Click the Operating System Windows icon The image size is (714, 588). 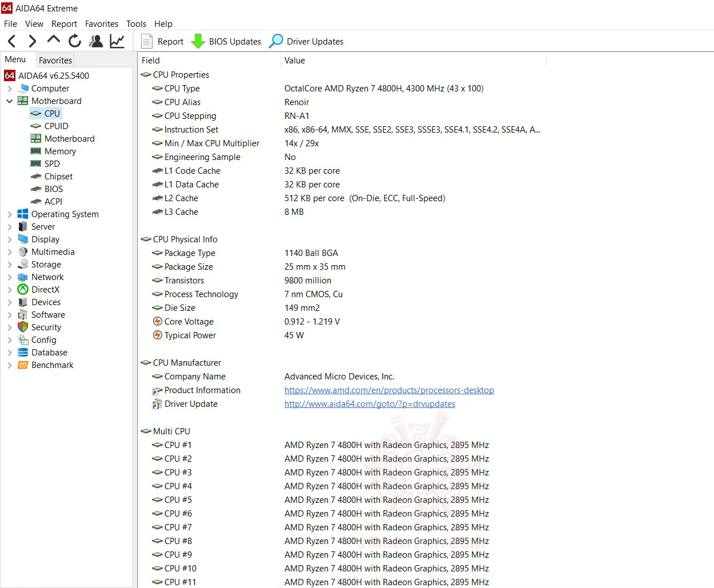click(x=23, y=214)
